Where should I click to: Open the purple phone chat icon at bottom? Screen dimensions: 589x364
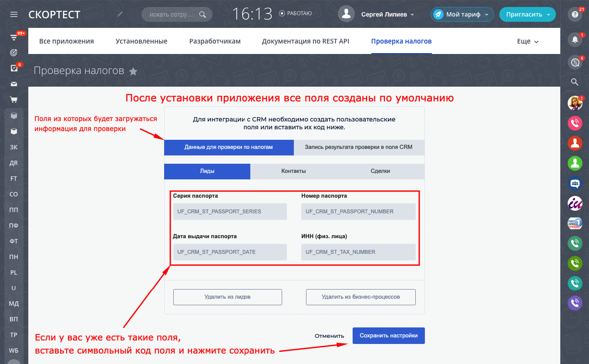(x=575, y=303)
